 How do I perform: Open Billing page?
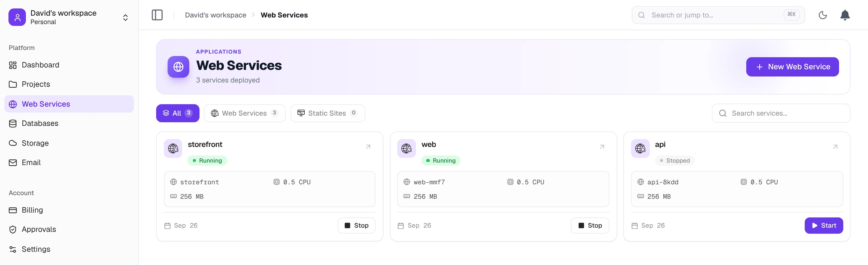tap(69, 210)
